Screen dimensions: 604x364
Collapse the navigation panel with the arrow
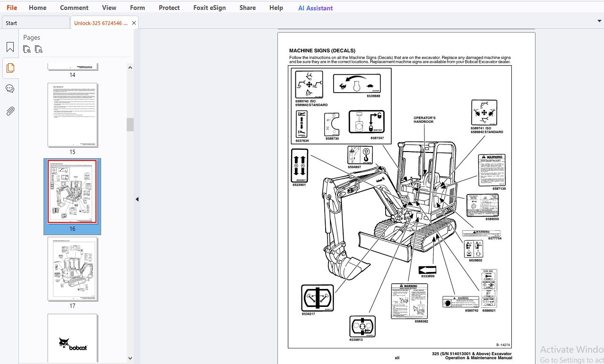137,199
